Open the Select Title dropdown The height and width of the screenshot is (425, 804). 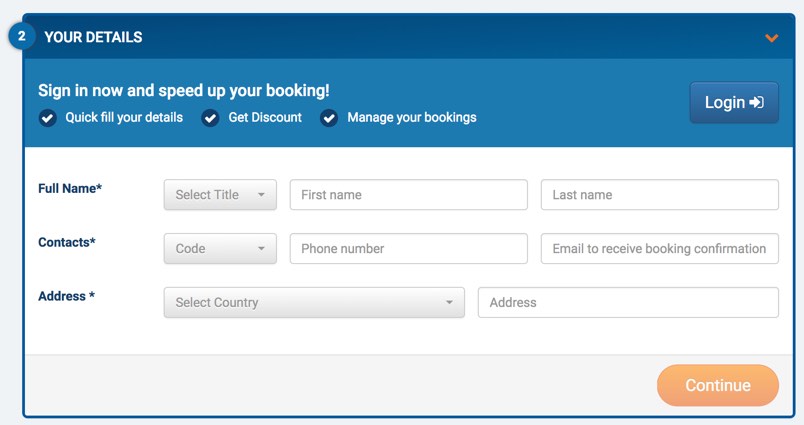(x=220, y=195)
